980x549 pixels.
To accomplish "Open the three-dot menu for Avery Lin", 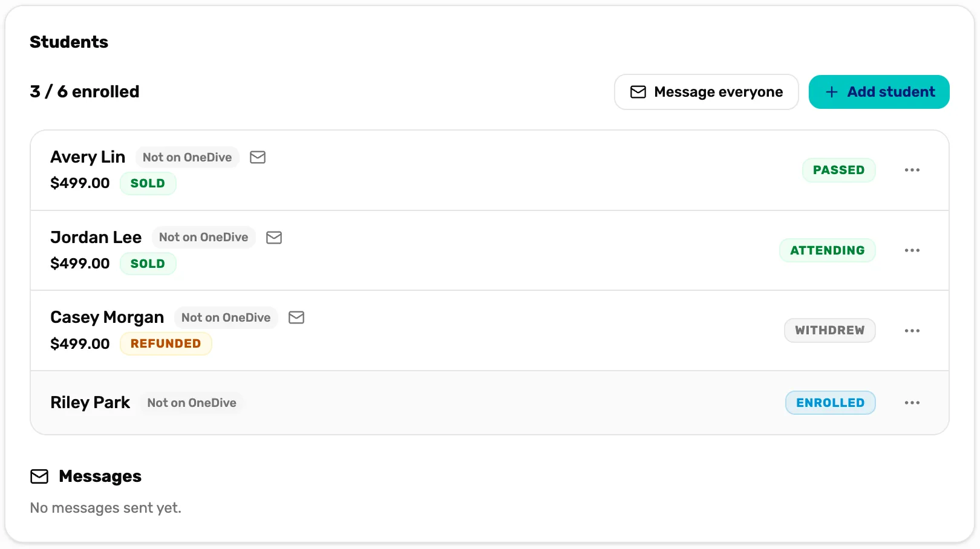I will (x=912, y=170).
